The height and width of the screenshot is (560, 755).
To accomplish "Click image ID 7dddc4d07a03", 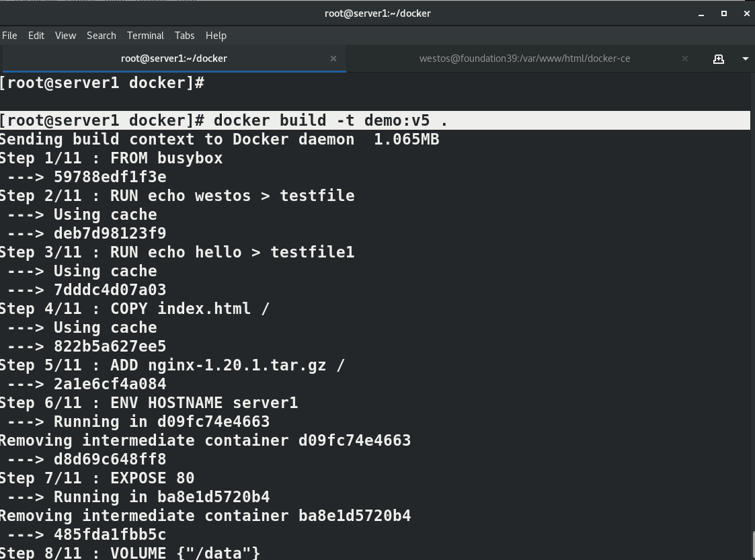I will pos(110,289).
